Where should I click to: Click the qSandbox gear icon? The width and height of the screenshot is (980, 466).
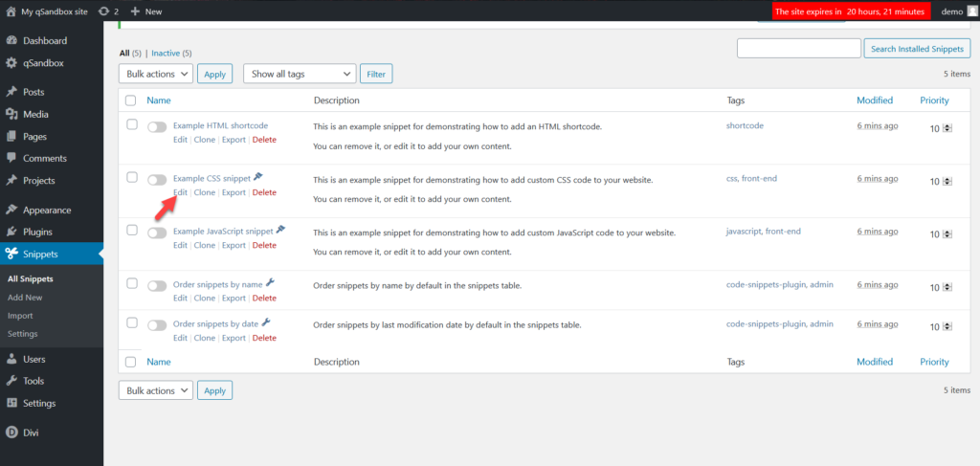11,63
